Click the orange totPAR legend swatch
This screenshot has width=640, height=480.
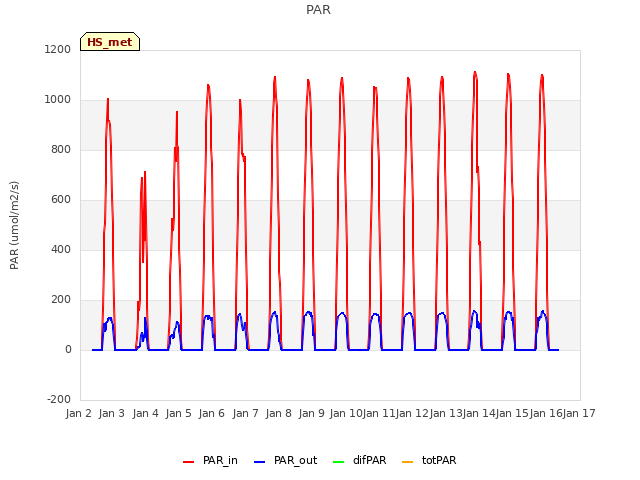click(x=407, y=462)
